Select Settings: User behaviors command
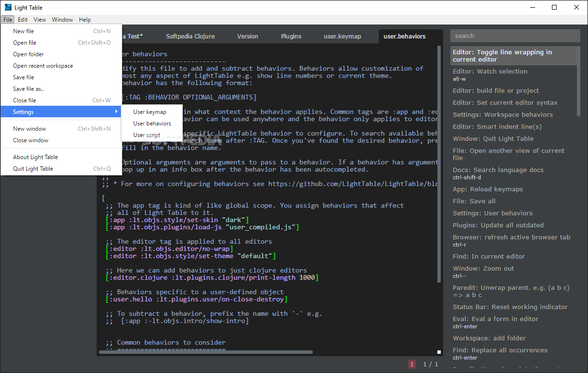The height and width of the screenshot is (373, 588). [x=514, y=213]
